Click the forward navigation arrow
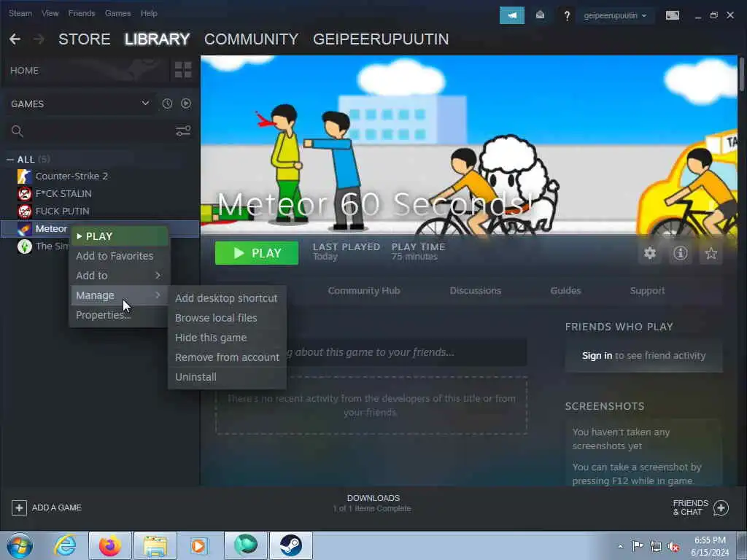 coord(39,39)
